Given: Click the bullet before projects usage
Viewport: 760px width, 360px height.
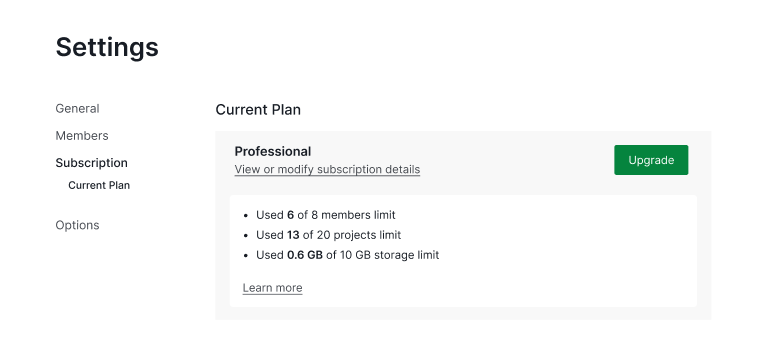Looking at the screenshot, I should coord(246,235).
